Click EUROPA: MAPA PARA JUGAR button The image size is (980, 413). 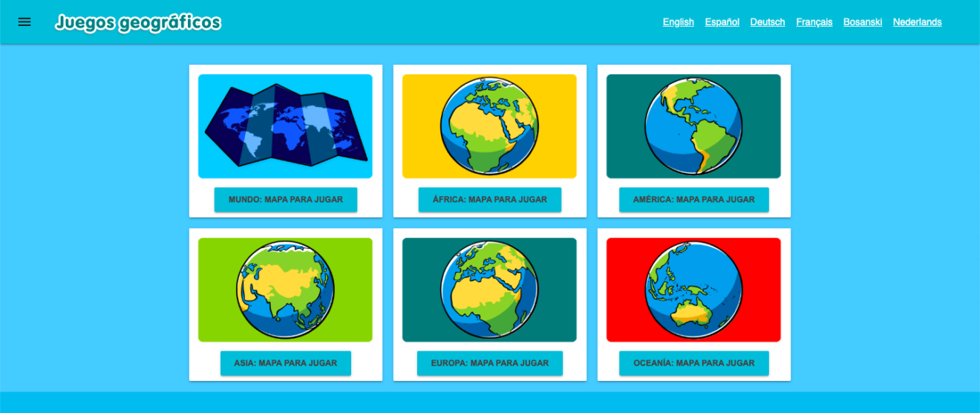point(490,363)
